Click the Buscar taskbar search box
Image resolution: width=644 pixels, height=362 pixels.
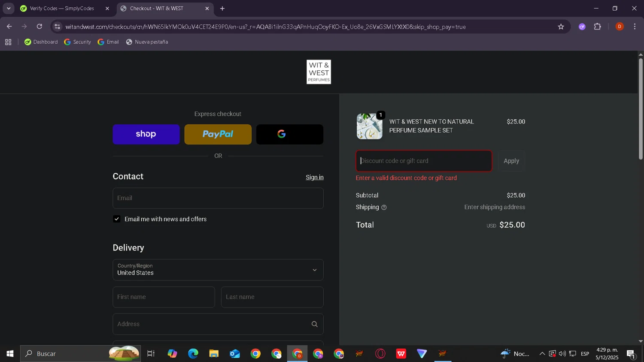80,354
